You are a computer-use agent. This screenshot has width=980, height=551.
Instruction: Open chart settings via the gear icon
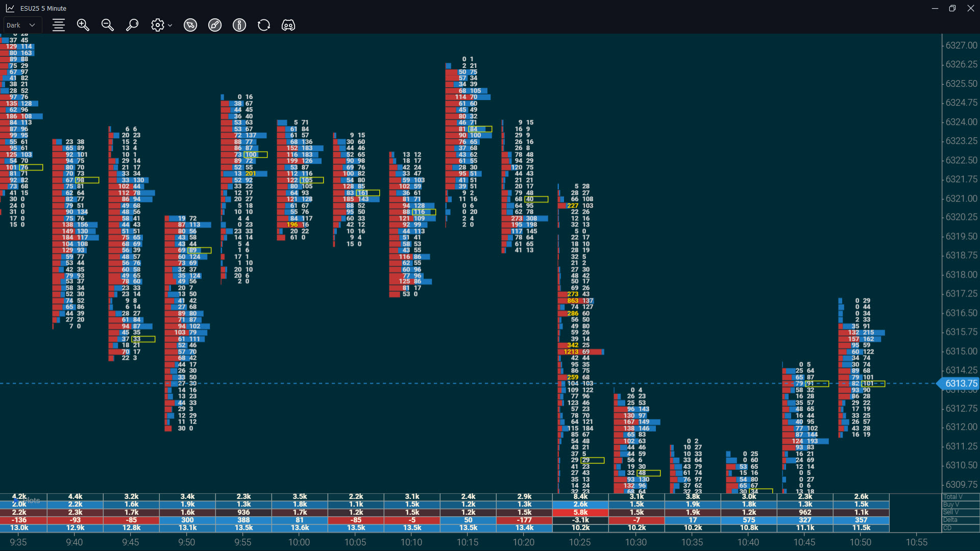click(x=157, y=25)
